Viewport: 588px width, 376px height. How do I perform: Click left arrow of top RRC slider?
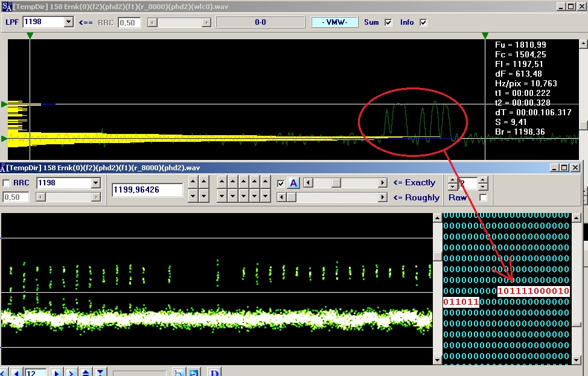pyautogui.click(x=152, y=22)
